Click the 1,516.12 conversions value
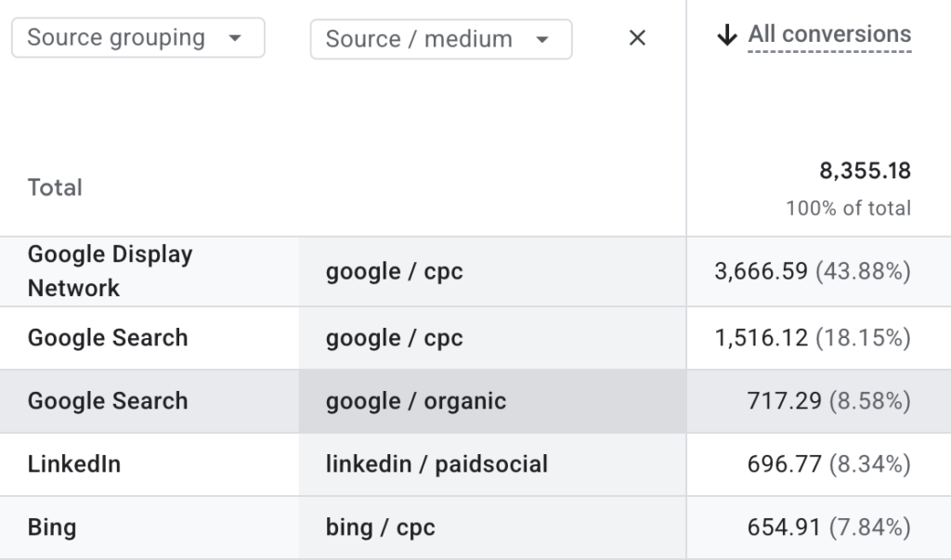The height and width of the screenshot is (560, 951). click(x=762, y=338)
